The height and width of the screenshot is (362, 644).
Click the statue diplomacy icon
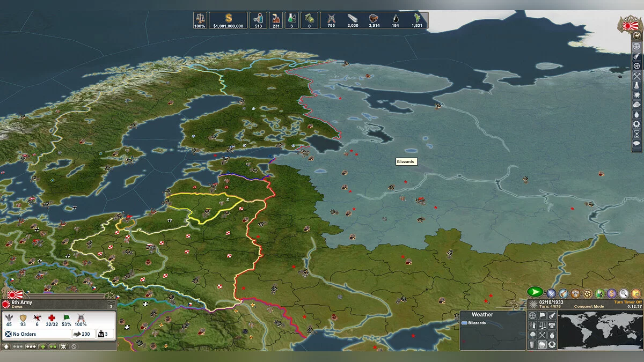coord(564,293)
